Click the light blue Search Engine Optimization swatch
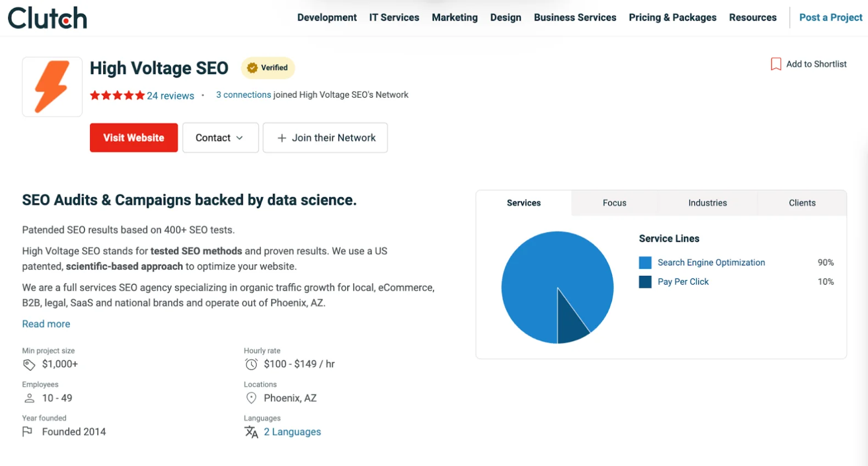This screenshot has height=466, width=868. [x=645, y=263]
